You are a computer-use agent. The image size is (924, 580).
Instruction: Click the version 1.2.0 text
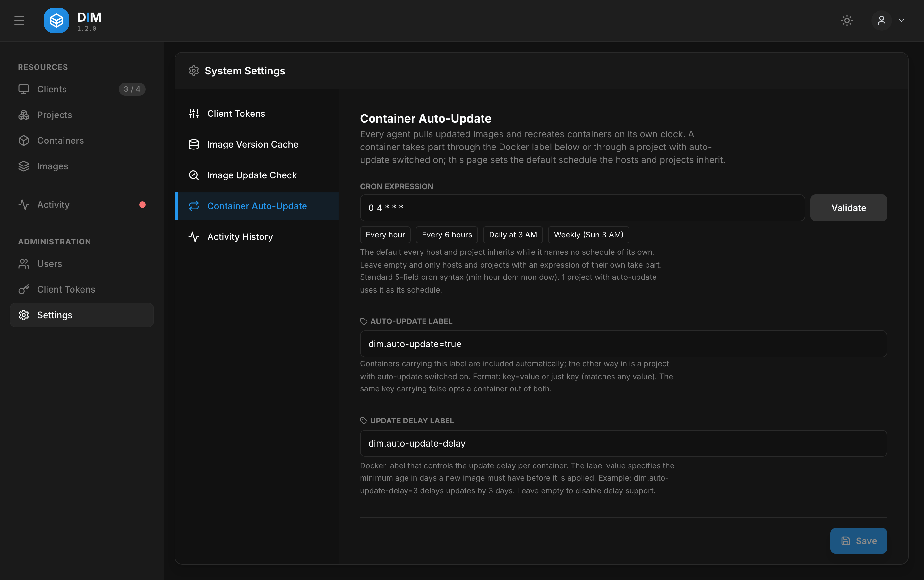pyautogui.click(x=87, y=29)
